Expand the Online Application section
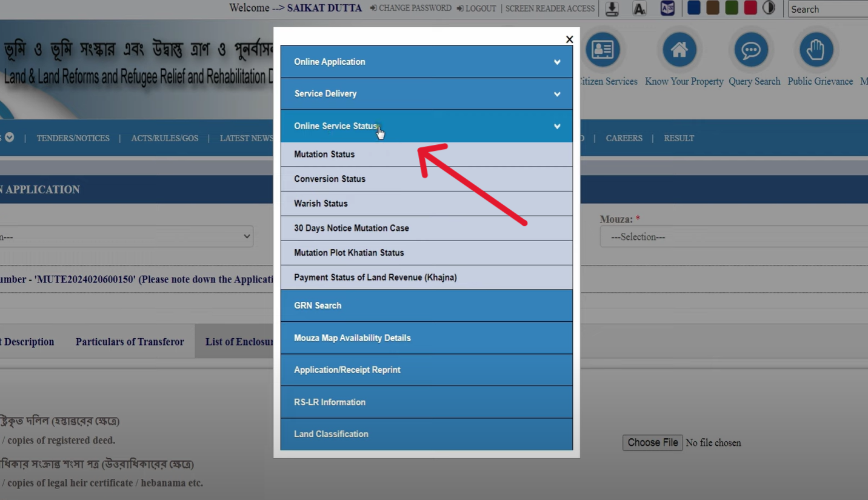868x500 pixels. point(426,62)
